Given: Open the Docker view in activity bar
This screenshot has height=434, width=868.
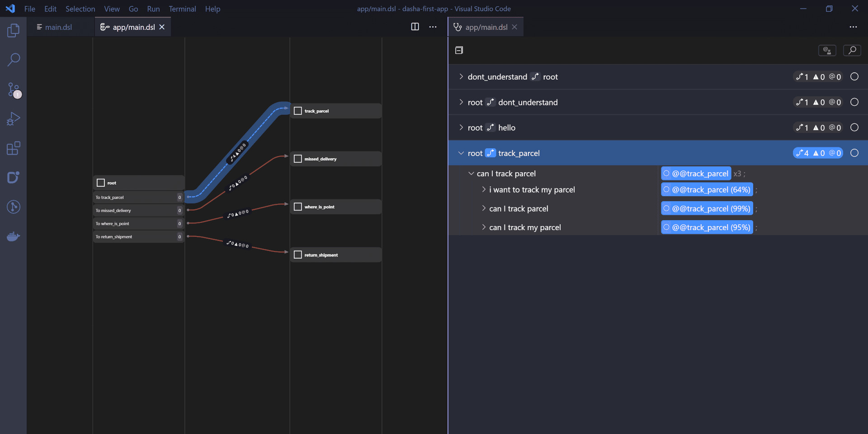Looking at the screenshot, I should coord(14,236).
